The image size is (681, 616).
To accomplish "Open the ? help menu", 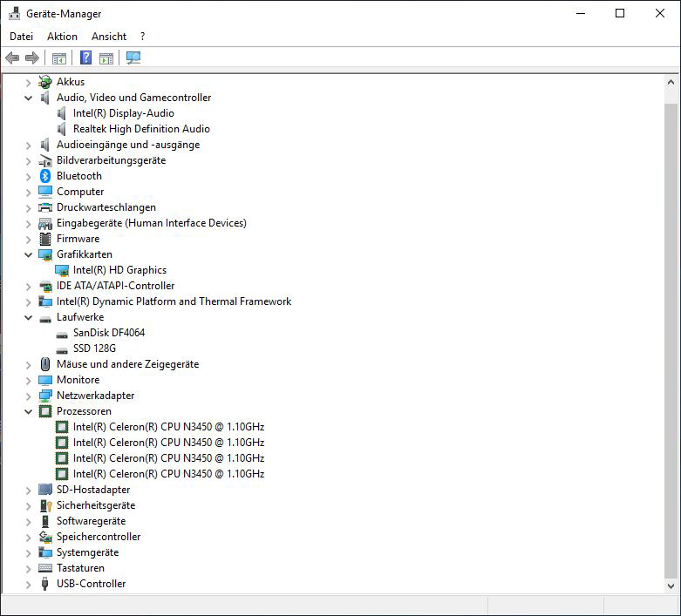I will pos(142,37).
